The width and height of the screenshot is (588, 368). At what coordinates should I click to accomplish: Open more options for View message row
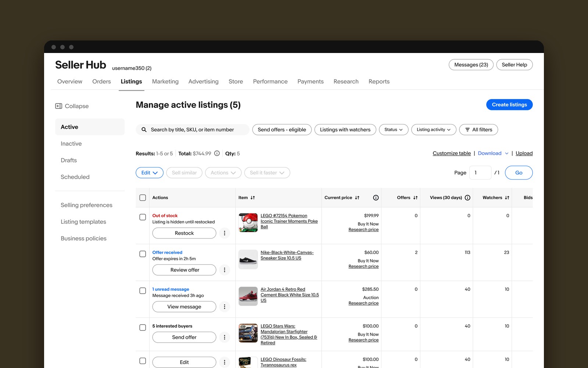(x=225, y=307)
